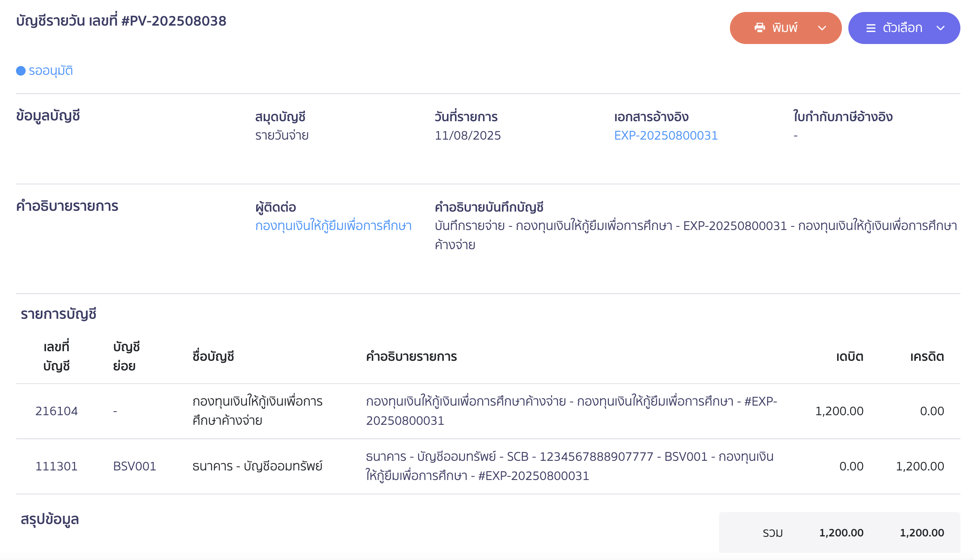The height and width of the screenshot is (560, 974).
Task: Click account number 216104
Action: (x=56, y=411)
